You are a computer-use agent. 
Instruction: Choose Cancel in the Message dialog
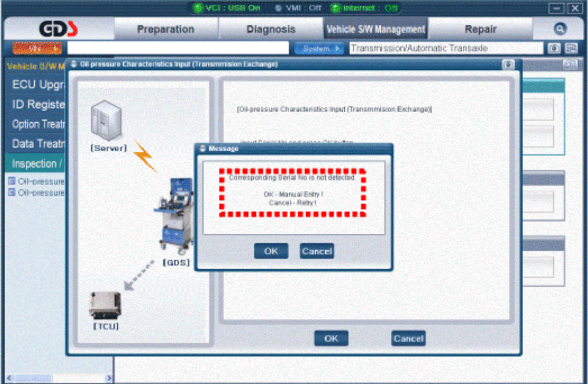317,251
